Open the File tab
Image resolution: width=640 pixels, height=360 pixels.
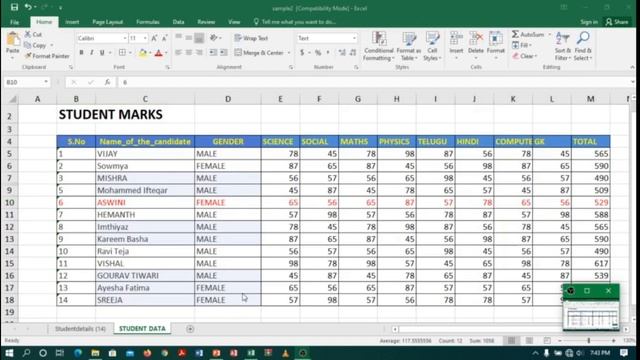15,22
